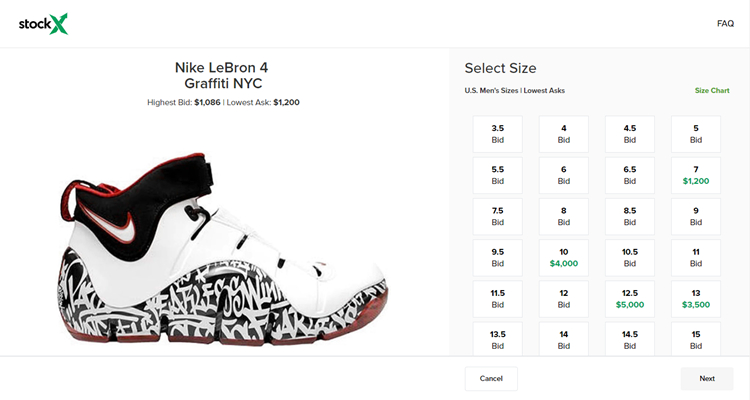Viewport: 750px width, 400px height.
Task: Select size 15 Bid option
Action: (695, 339)
